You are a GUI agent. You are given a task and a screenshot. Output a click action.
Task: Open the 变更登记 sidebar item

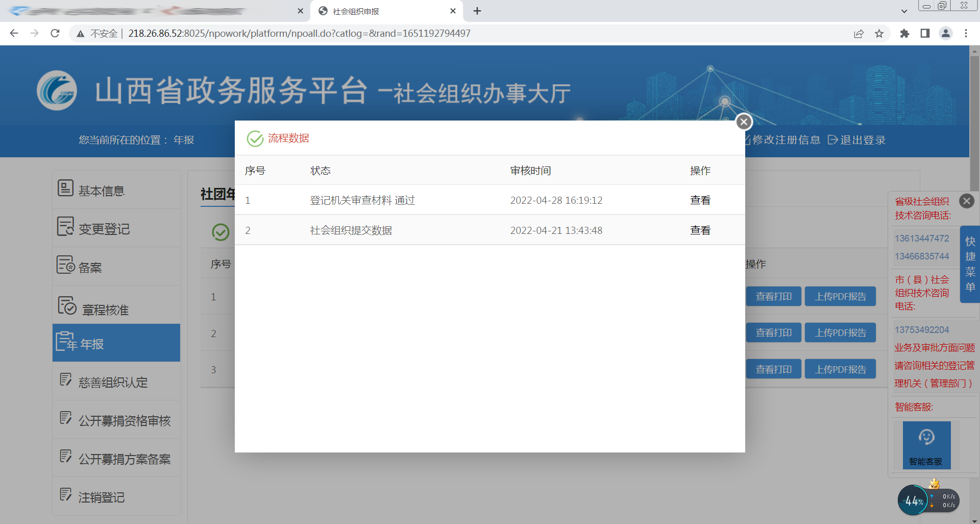coord(104,229)
